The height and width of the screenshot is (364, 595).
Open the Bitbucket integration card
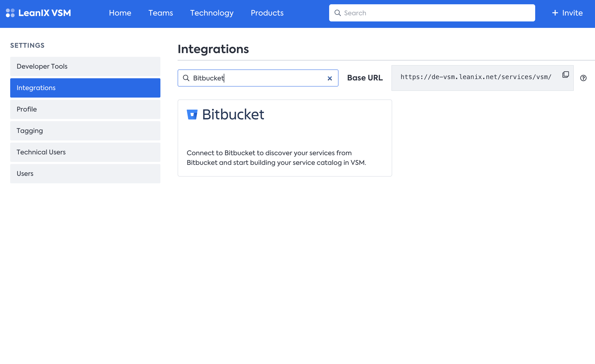coord(285,138)
